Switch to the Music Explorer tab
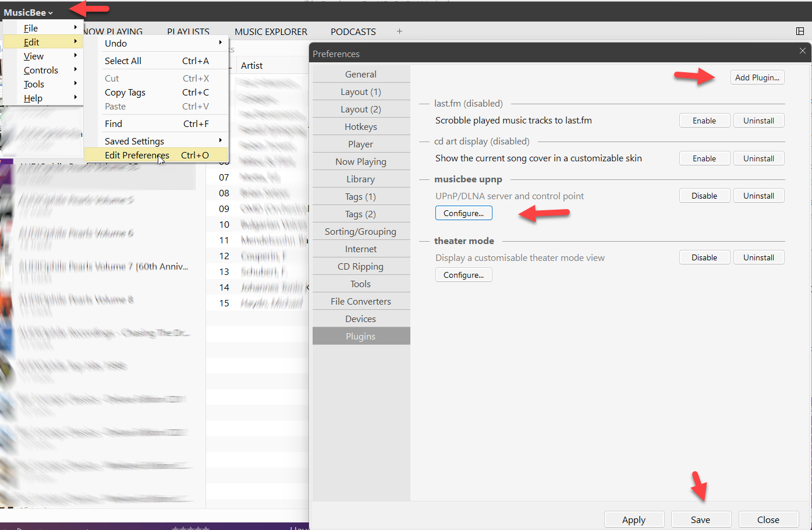This screenshot has width=812, height=530. [271, 31]
